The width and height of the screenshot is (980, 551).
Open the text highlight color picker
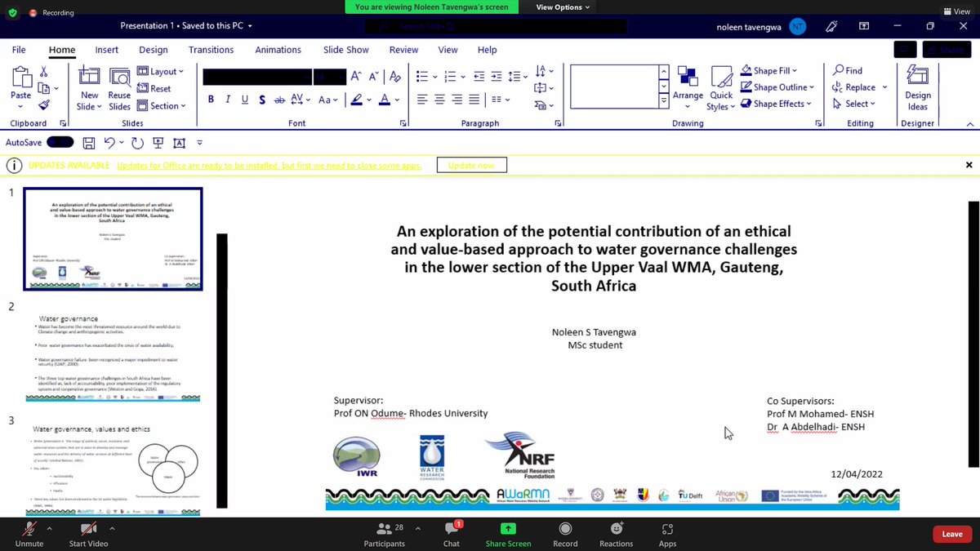tap(357, 100)
